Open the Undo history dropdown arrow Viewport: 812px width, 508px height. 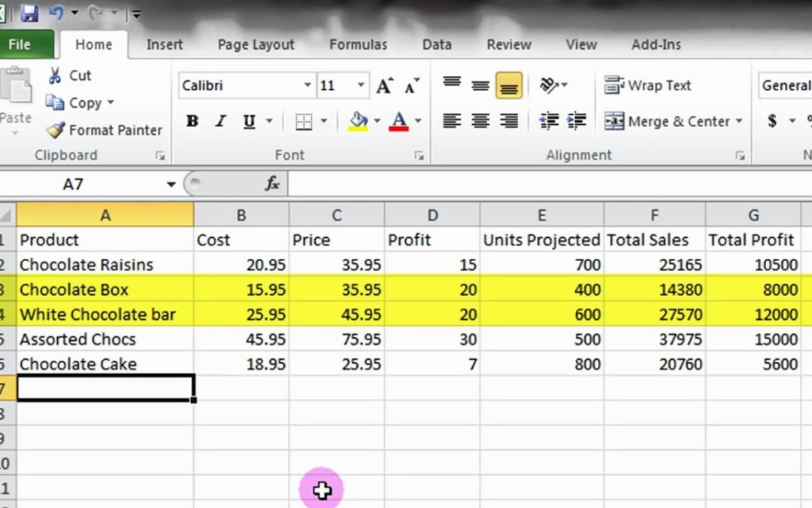(x=74, y=13)
